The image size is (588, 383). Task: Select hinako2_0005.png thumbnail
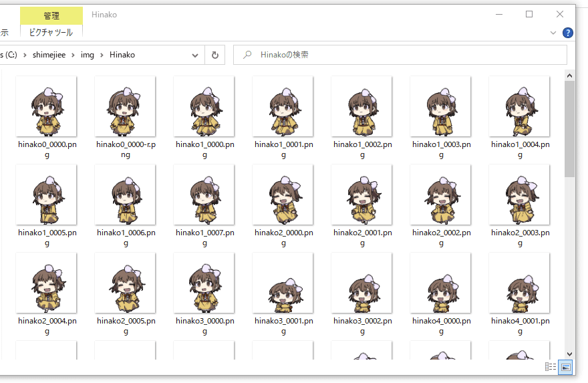tap(125, 283)
